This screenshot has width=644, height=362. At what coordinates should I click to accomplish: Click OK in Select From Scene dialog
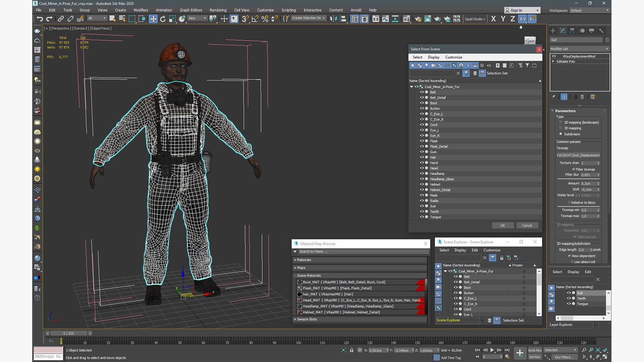click(502, 225)
